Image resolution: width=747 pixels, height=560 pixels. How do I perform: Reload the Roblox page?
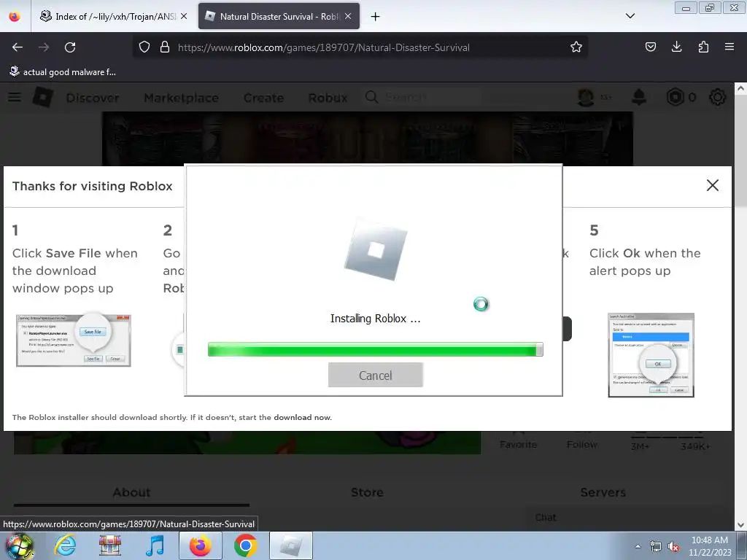(70, 47)
